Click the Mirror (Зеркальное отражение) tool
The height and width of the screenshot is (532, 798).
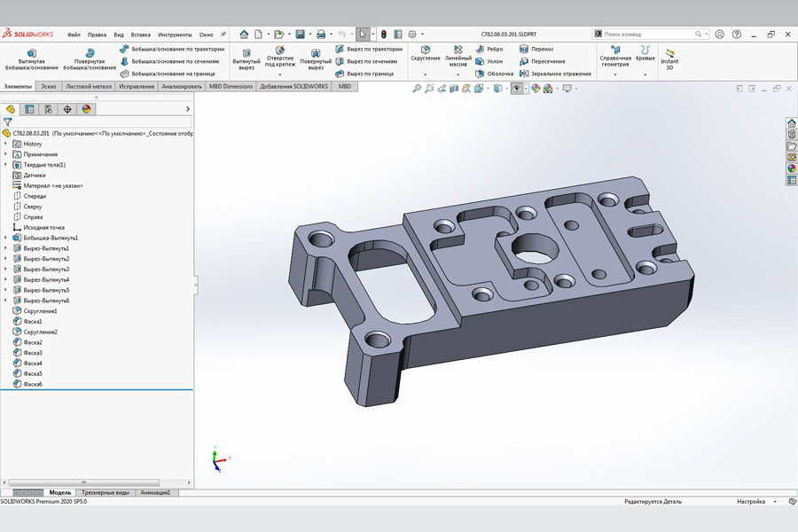pos(555,74)
